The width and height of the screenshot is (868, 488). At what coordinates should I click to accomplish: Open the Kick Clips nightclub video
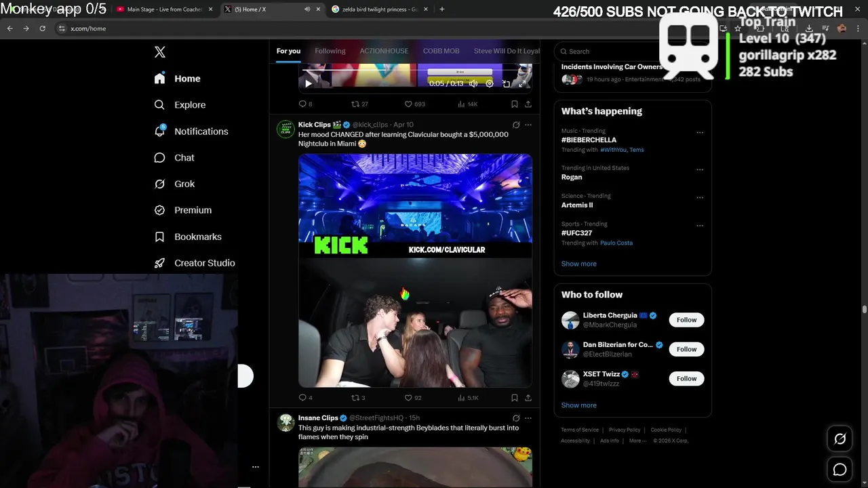(x=415, y=270)
